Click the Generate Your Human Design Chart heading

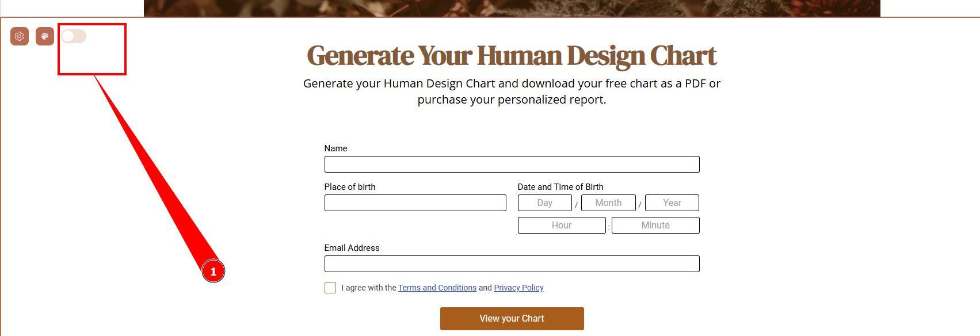512,55
